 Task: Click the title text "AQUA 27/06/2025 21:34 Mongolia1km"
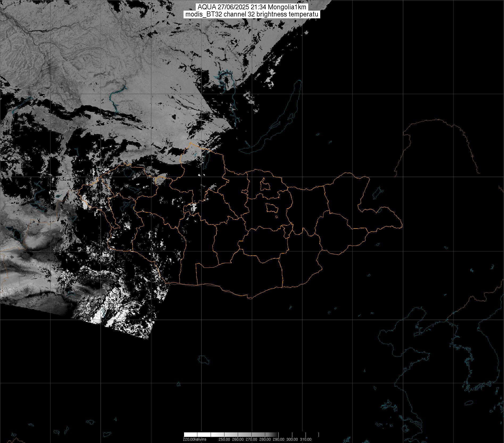click(252, 7)
